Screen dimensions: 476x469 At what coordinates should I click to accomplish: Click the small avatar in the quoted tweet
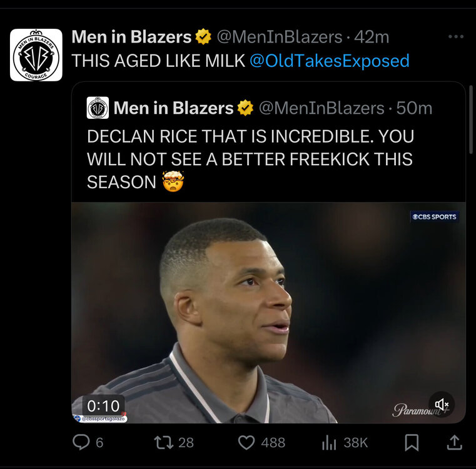tap(98, 108)
